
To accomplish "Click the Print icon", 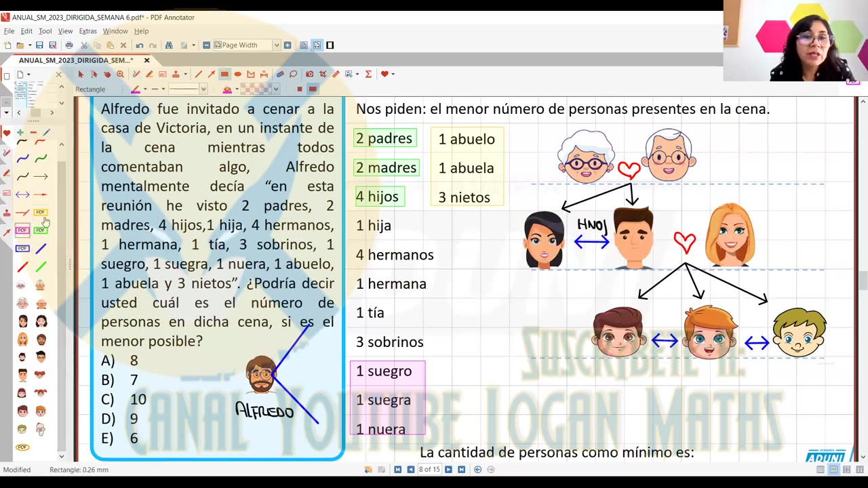I will point(69,45).
